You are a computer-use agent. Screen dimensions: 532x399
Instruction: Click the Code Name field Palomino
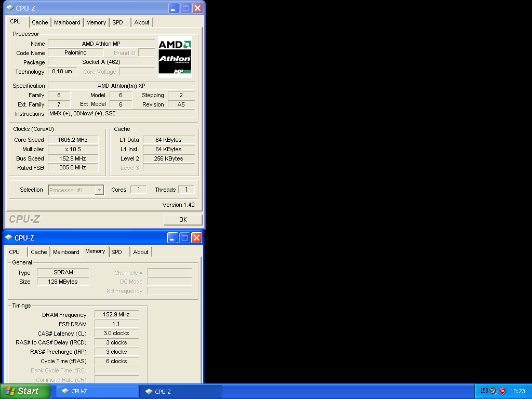[x=76, y=52]
